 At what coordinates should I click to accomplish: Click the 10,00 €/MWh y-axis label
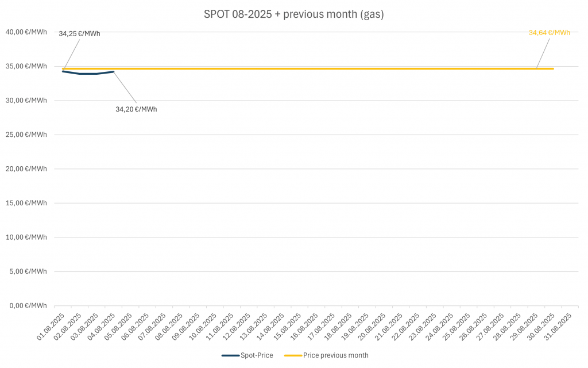27,237
